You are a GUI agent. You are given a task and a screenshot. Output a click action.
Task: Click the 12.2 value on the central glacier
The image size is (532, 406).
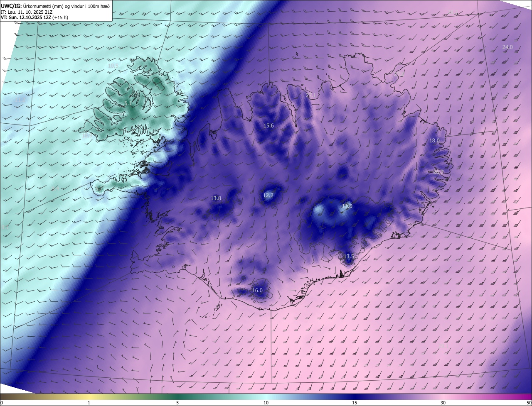point(268,195)
